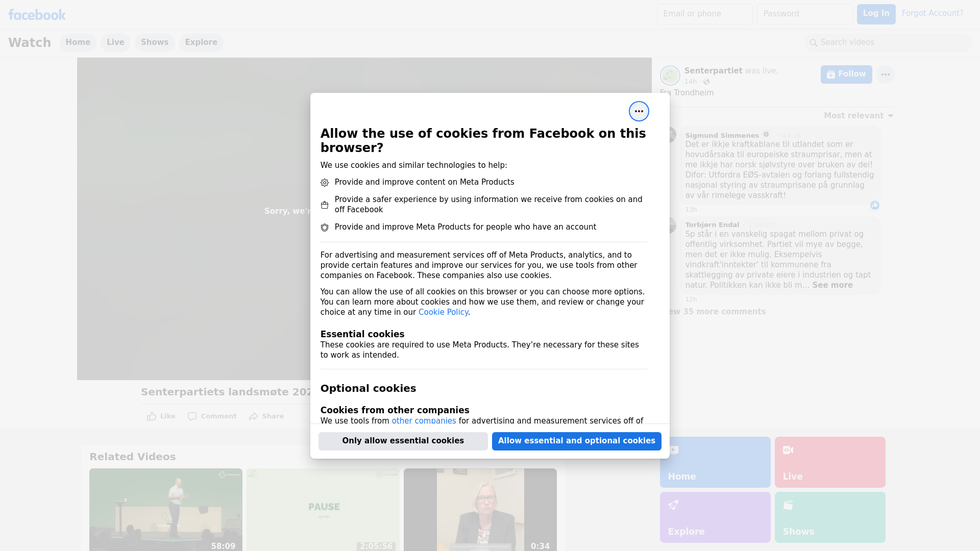
Task: Open the PAUSE related video thumbnail
Action: (x=323, y=509)
